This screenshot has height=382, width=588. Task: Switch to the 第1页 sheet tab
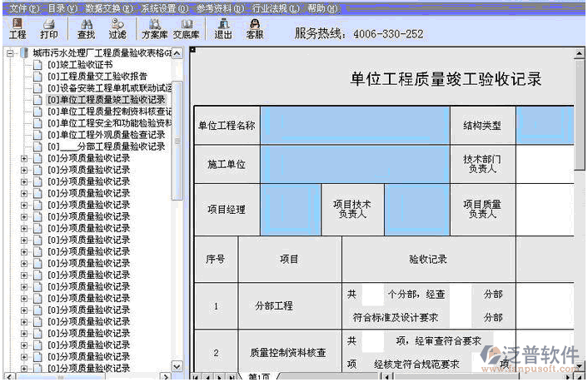point(260,377)
